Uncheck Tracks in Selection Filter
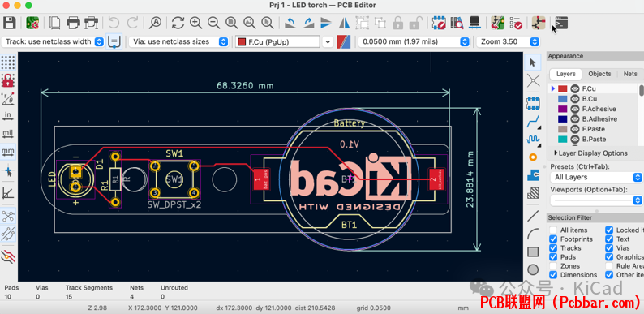 (x=553, y=247)
